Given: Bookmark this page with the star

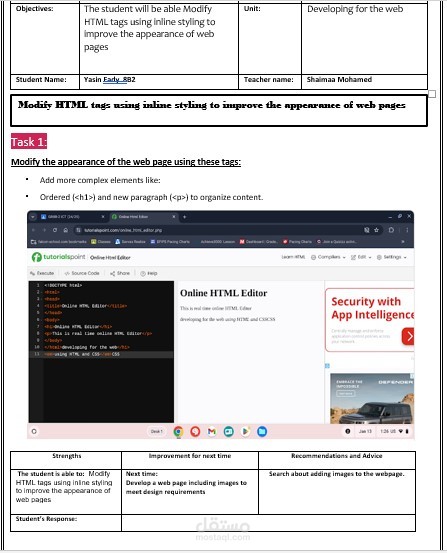Looking at the screenshot, I should (376, 230).
